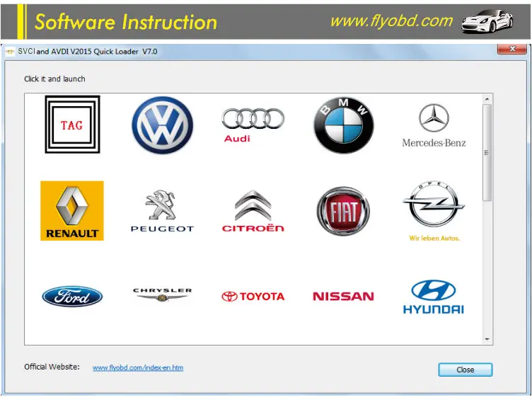Click the Renault yellow logo
This screenshot has width=532, height=400.
[x=72, y=210]
